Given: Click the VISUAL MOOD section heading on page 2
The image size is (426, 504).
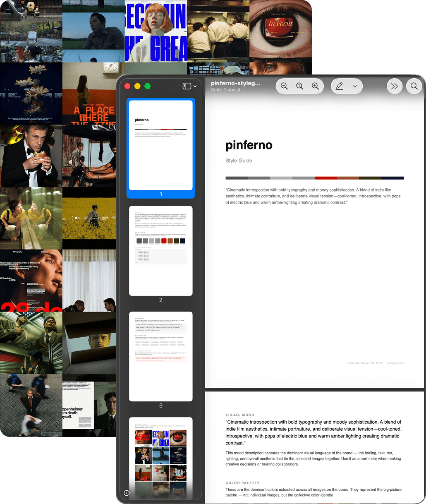Looking at the screenshot, I should point(240,415).
